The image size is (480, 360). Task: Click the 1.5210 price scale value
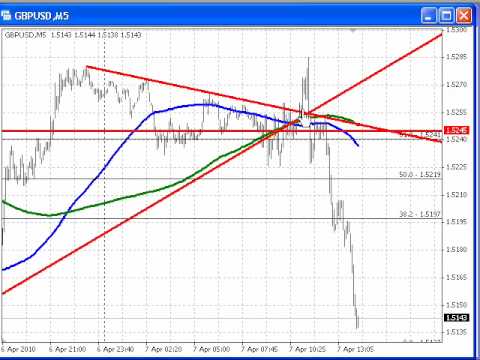click(456, 195)
